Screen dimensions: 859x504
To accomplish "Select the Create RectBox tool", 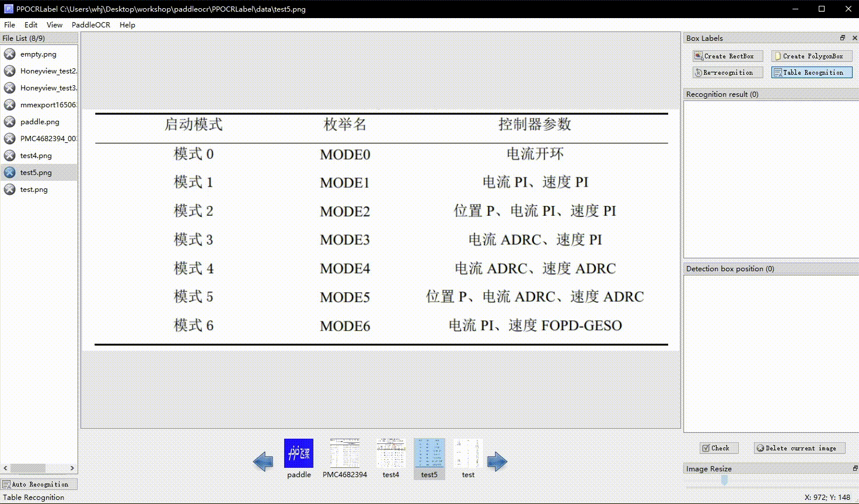I will coord(727,55).
